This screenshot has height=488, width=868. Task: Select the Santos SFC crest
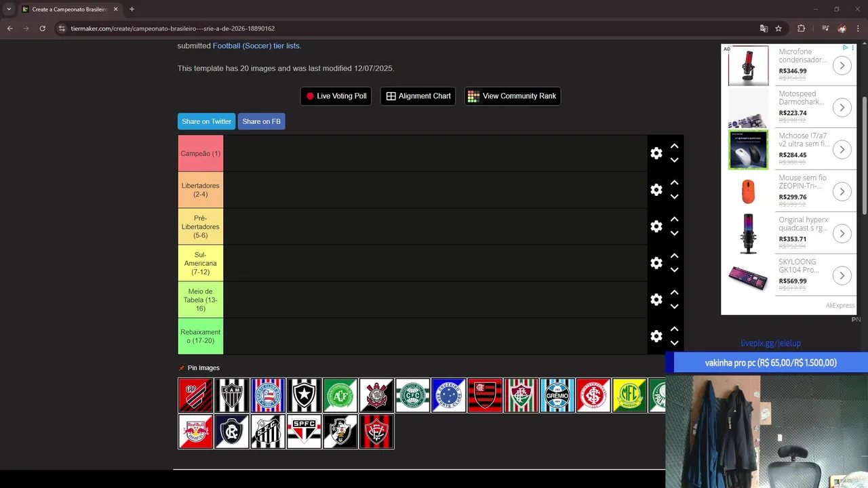pyautogui.click(x=268, y=432)
